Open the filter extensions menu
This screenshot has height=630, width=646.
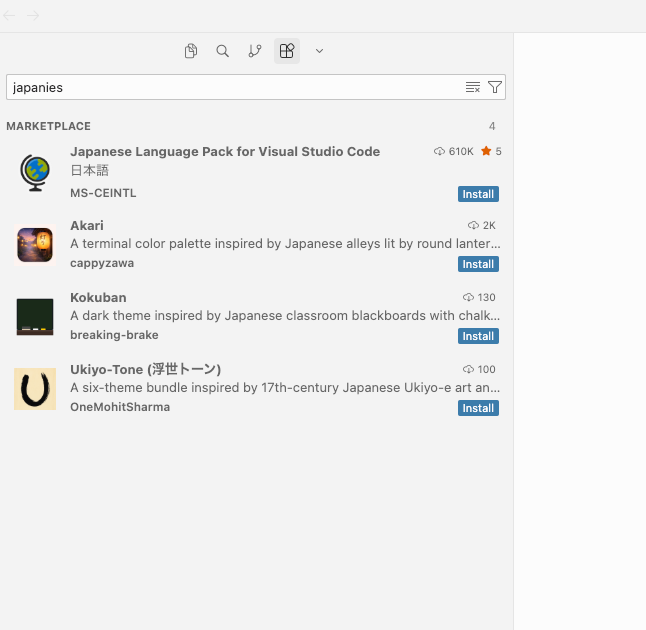click(x=494, y=87)
